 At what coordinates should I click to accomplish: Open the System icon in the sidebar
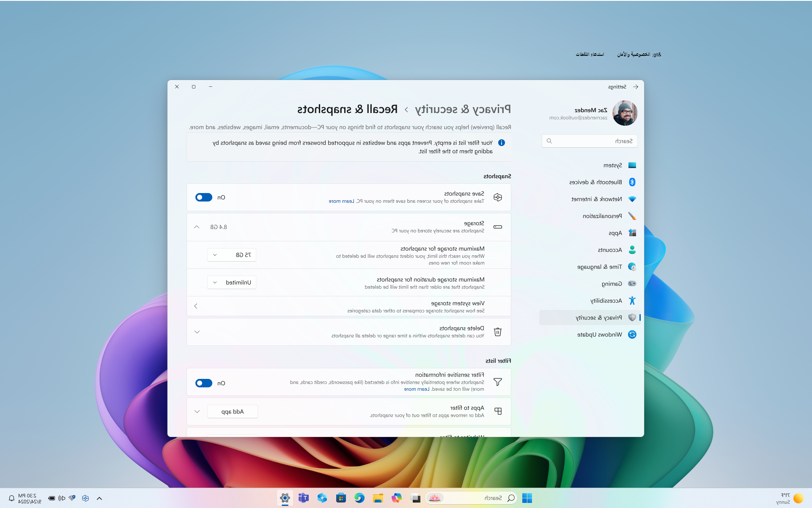tap(632, 165)
